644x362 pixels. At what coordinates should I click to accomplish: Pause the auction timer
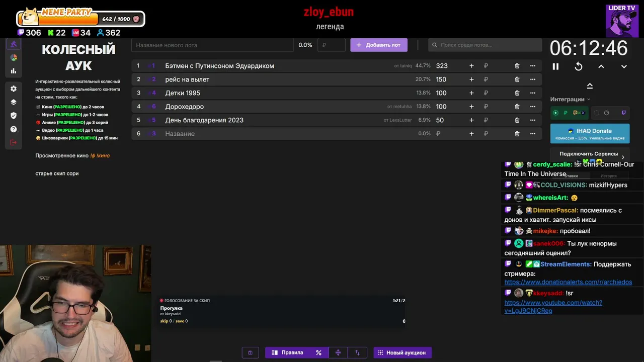coord(555,66)
